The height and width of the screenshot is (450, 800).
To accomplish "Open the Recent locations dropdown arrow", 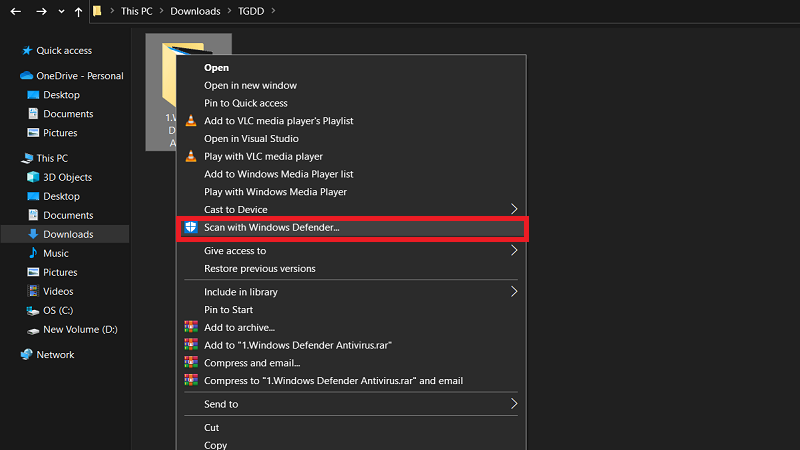I will 61,13.
